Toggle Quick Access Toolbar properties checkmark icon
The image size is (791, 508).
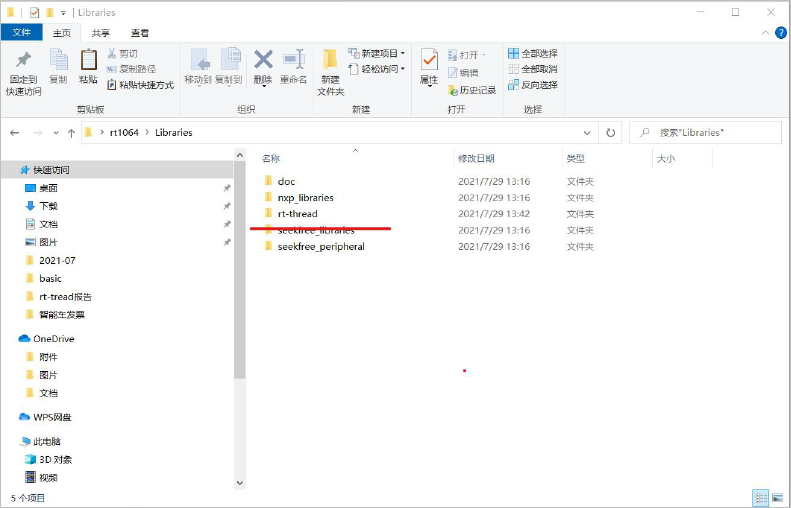coord(34,13)
